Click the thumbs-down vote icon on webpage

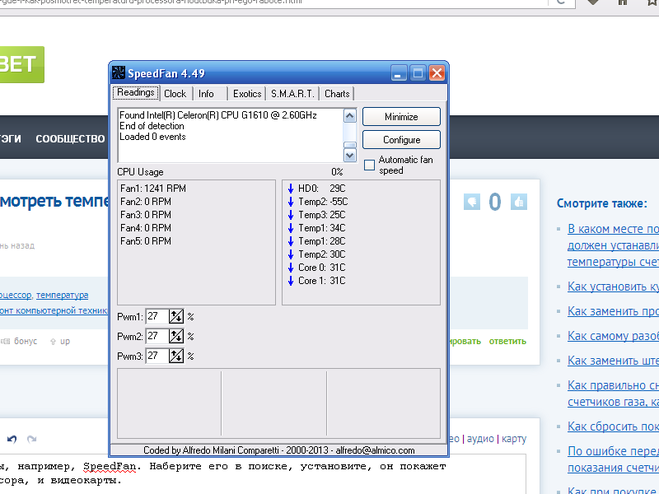point(472,202)
